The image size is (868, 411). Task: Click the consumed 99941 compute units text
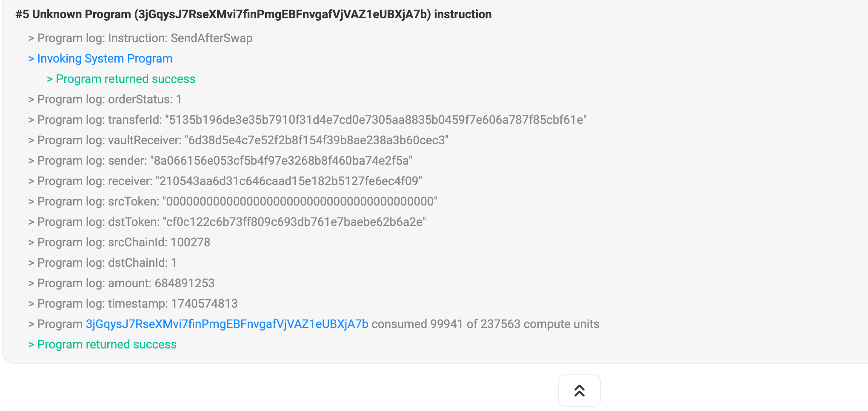coord(485,324)
